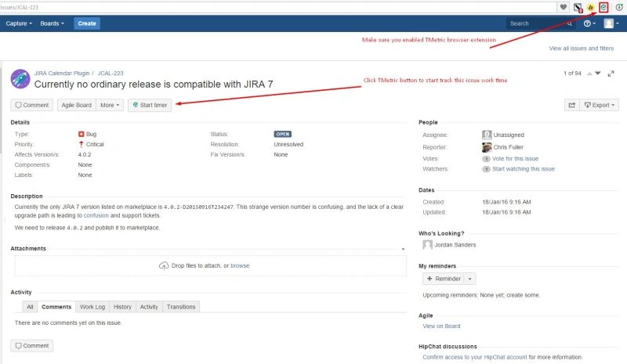Screen dimensions: 627x364
Task: Open the help question mark menu
Action: (x=589, y=23)
